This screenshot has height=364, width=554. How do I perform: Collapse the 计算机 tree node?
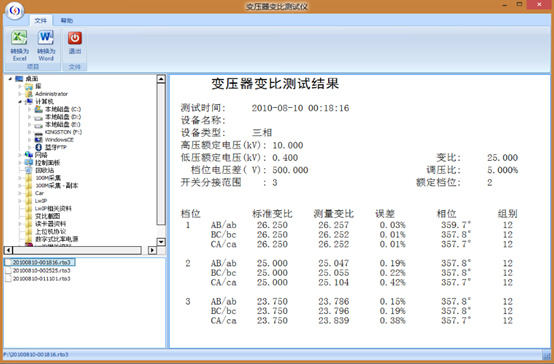20,102
